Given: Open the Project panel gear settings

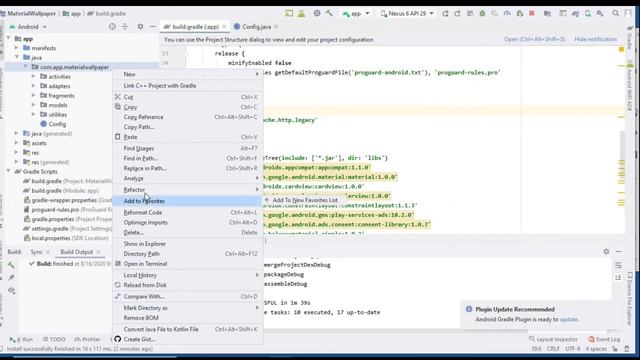Looking at the screenshot, I should click(140, 27).
